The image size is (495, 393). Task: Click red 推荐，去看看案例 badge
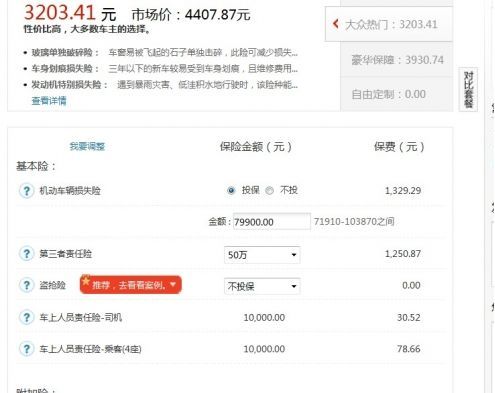click(x=131, y=285)
